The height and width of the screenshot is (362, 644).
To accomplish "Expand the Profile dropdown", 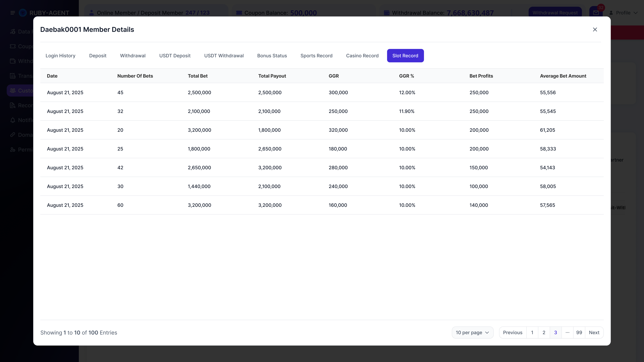I will pyautogui.click(x=624, y=13).
